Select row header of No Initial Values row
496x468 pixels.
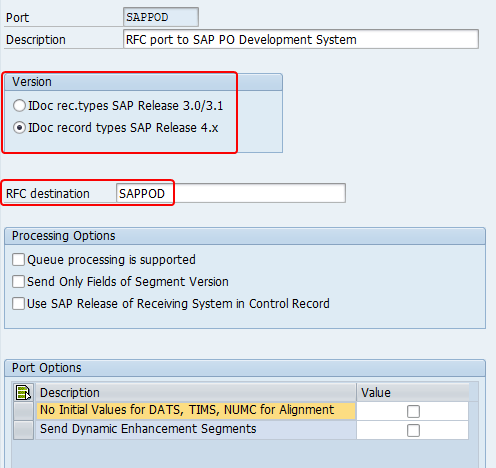click(23, 411)
